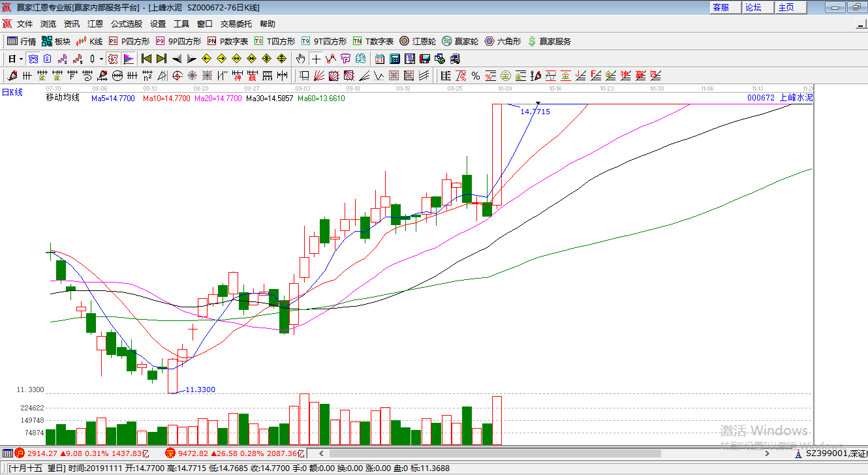Open the 窗口 menu
Image resolution: width=868 pixels, height=475 pixels.
click(x=205, y=24)
